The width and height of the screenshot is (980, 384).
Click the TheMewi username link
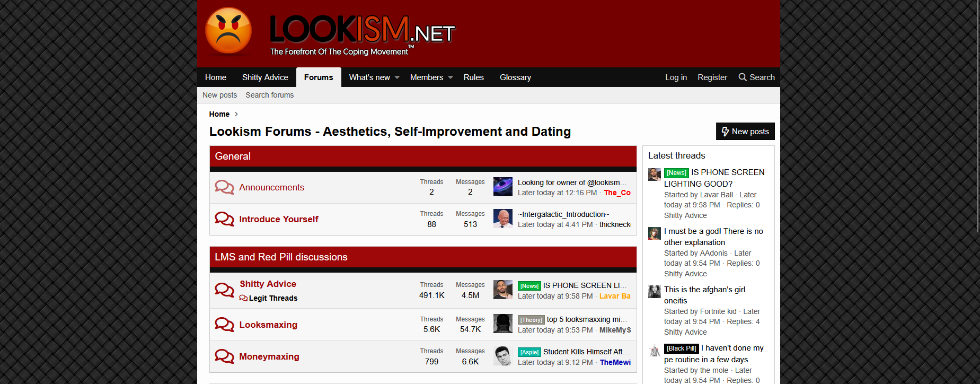(615, 362)
